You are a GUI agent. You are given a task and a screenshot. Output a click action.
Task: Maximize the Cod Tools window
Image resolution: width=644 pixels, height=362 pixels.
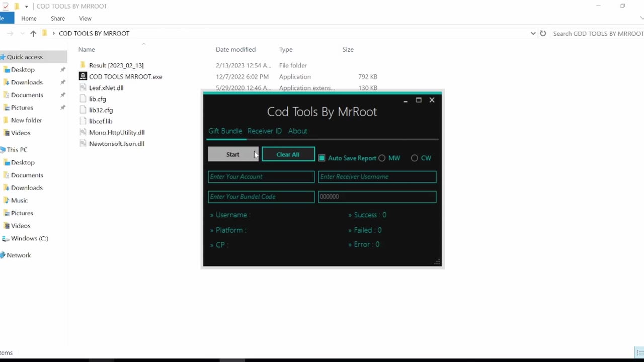click(x=419, y=100)
